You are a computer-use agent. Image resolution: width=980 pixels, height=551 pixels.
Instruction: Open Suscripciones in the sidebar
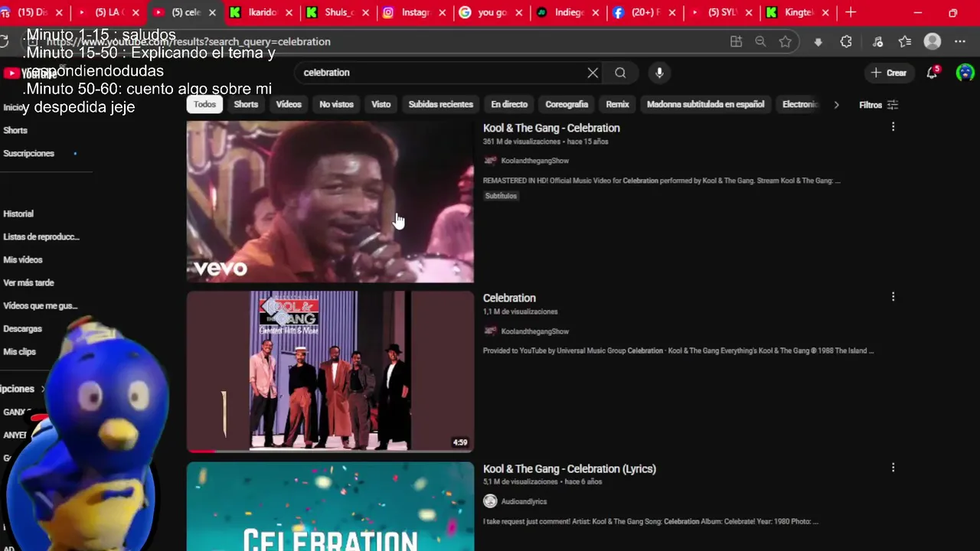coord(29,153)
